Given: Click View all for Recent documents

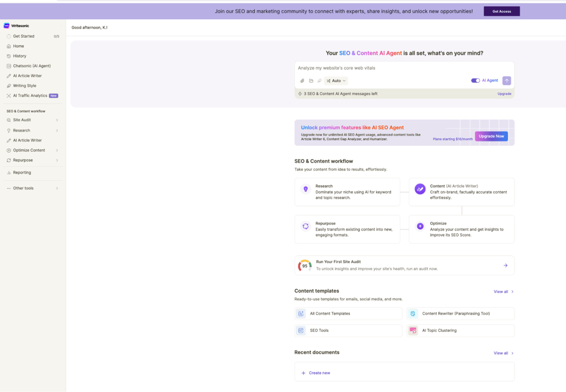Looking at the screenshot, I should tap(504, 353).
